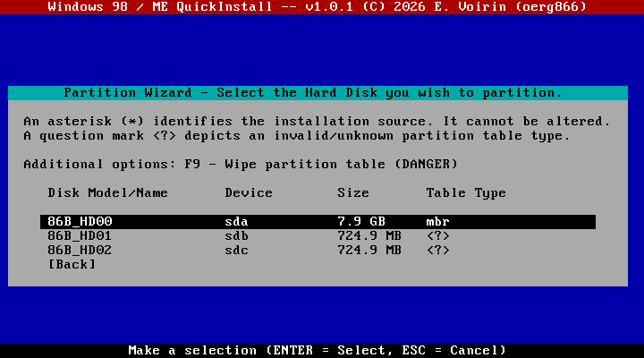Click the mbr table type value

(x=437, y=222)
